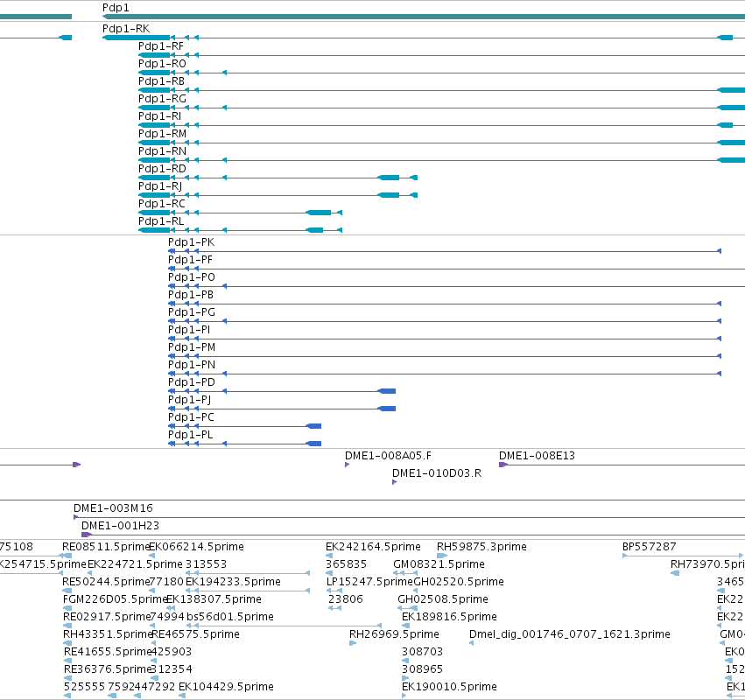Click the Pdp1-PJ protein label
Screen dimensions: 745x700
pos(190,400)
